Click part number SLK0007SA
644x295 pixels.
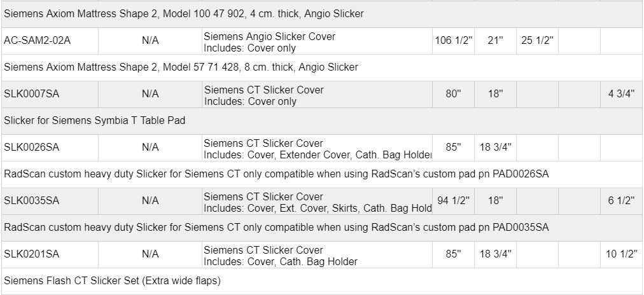pos(31,94)
